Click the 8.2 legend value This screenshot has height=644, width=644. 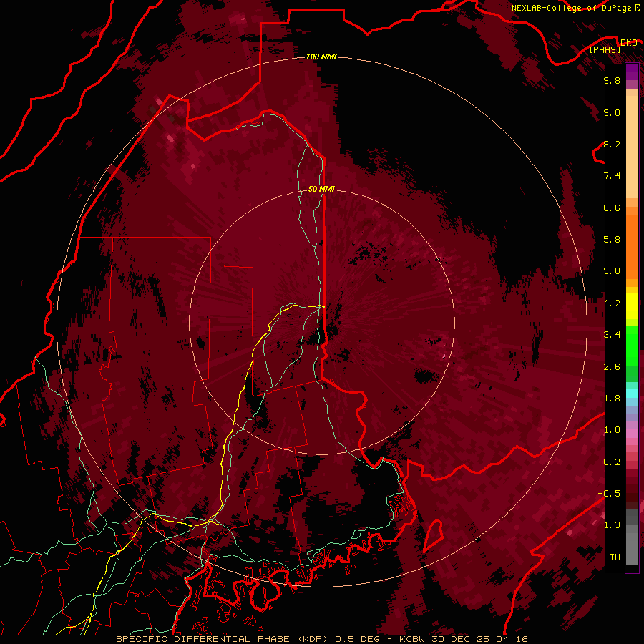tap(612, 144)
